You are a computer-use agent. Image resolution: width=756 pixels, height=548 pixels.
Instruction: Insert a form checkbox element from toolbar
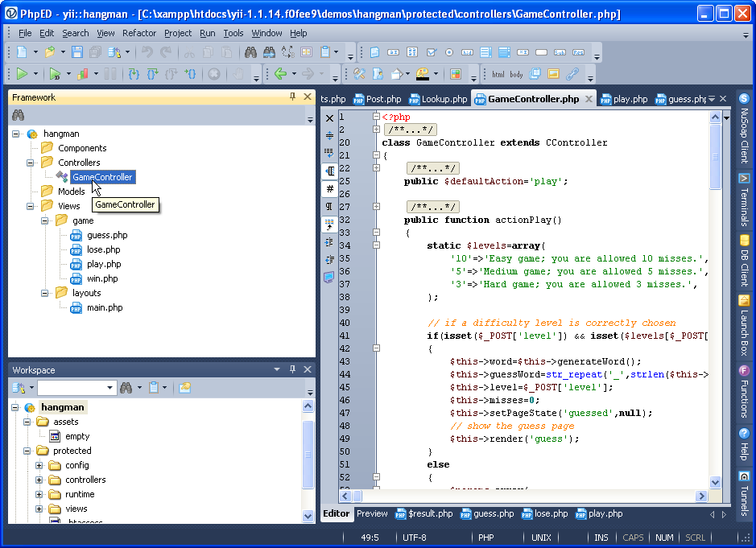431,52
